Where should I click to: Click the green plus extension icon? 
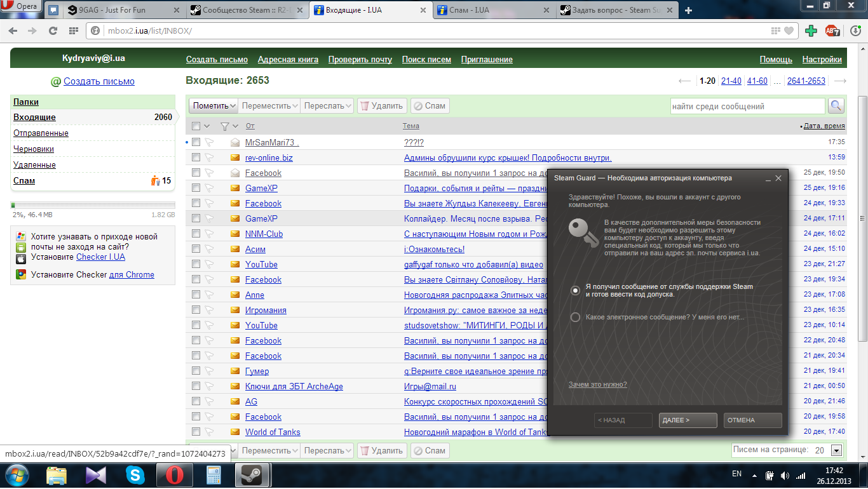811,30
